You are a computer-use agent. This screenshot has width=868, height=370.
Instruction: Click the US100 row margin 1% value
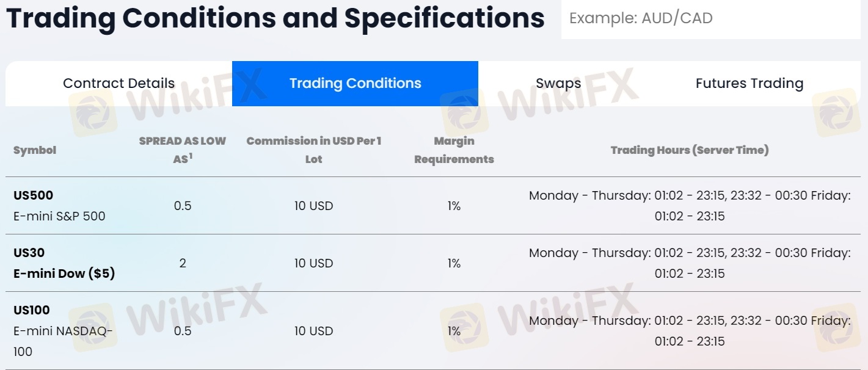454,331
